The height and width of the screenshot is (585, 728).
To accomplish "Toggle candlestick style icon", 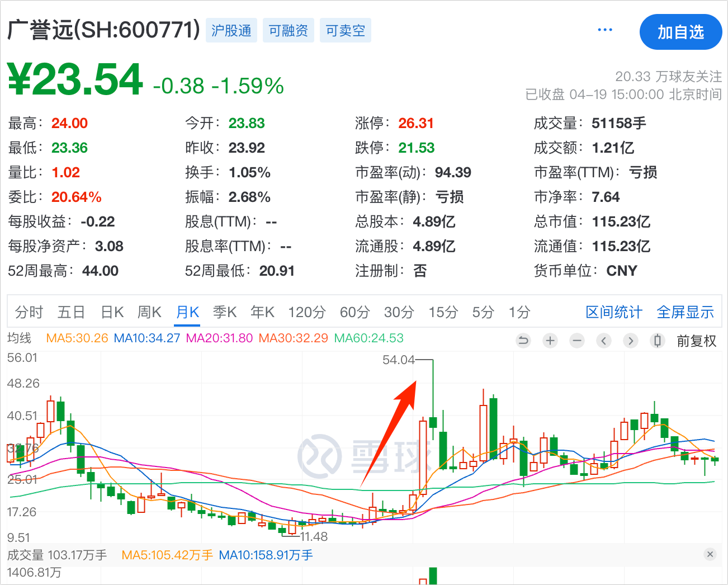I will (658, 341).
